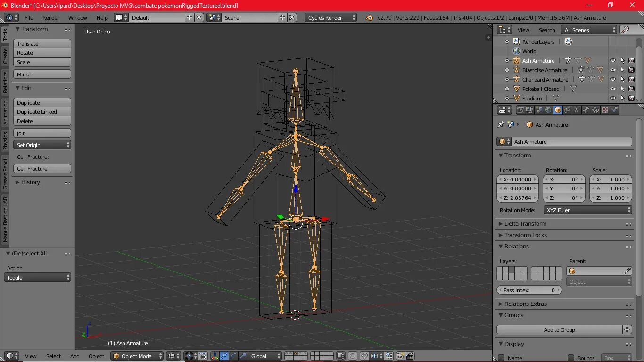The image size is (644, 362).
Task: Expand the Delta Transform panel
Action: (x=525, y=224)
